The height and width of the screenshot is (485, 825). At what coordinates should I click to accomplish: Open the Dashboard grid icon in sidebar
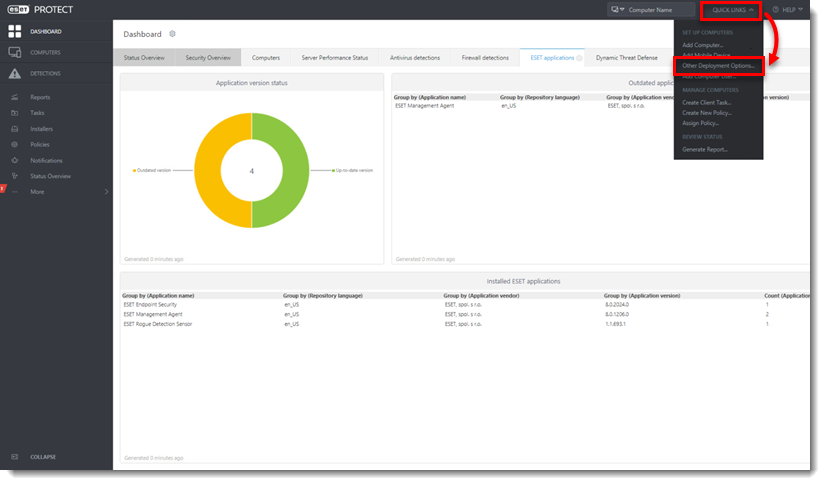14,32
